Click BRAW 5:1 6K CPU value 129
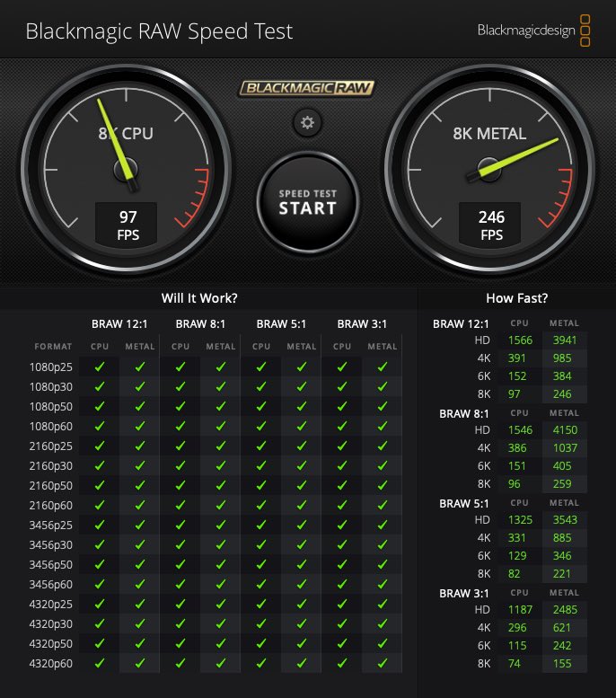This screenshot has height=698, width=616. click(x=517, y=555)
